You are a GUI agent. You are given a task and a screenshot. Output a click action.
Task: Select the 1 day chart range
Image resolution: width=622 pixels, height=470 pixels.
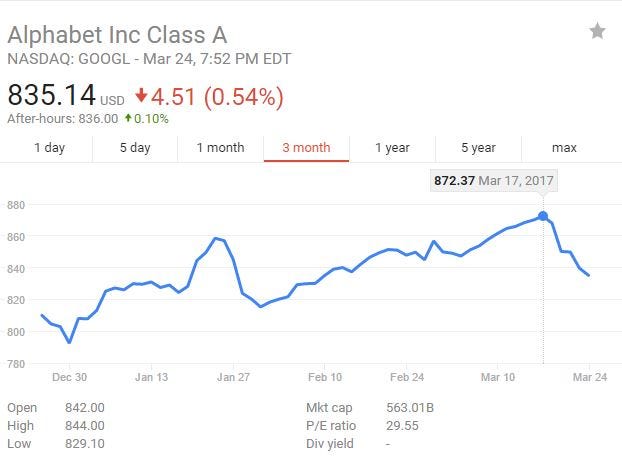click(50, 148)
